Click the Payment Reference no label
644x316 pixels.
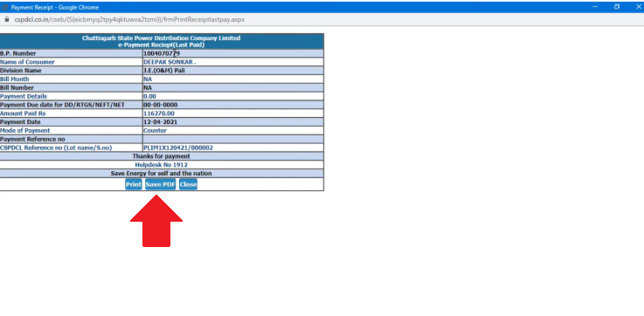click(32, 139)
